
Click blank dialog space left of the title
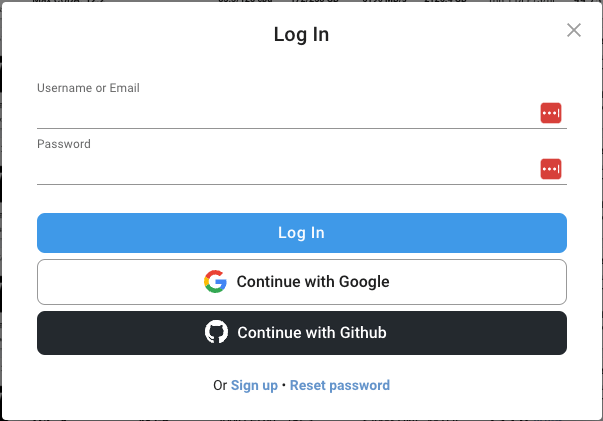(x=120, y=35)
